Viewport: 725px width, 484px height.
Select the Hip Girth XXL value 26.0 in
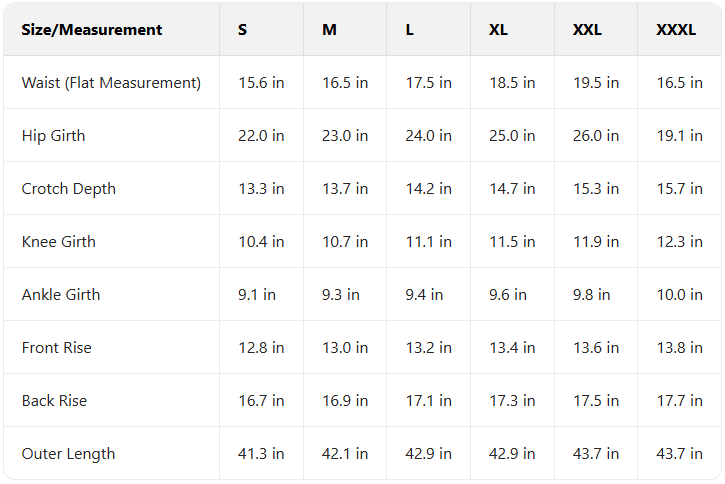596,136
